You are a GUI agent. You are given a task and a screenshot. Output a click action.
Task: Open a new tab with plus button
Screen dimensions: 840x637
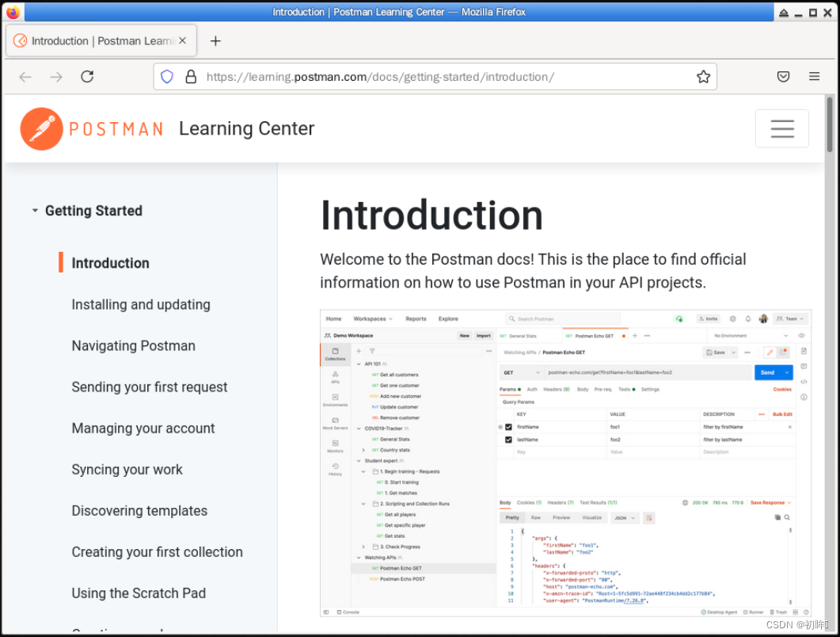pyautogui.click(x=215, y=40)
